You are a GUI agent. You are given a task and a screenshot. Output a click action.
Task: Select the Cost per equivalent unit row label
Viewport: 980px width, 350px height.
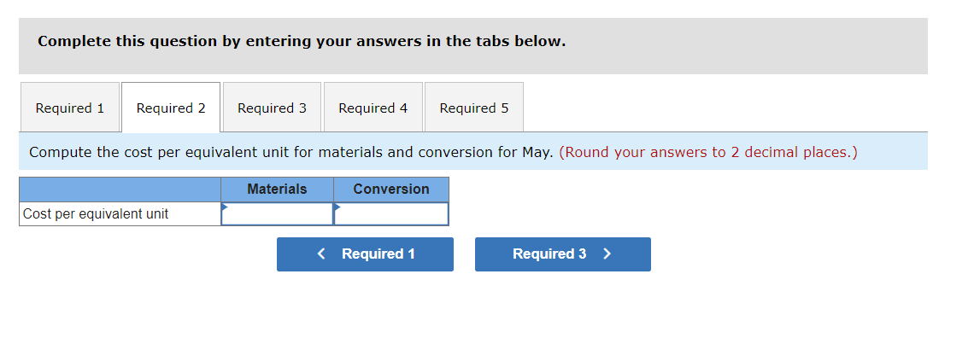click(96, 214)
